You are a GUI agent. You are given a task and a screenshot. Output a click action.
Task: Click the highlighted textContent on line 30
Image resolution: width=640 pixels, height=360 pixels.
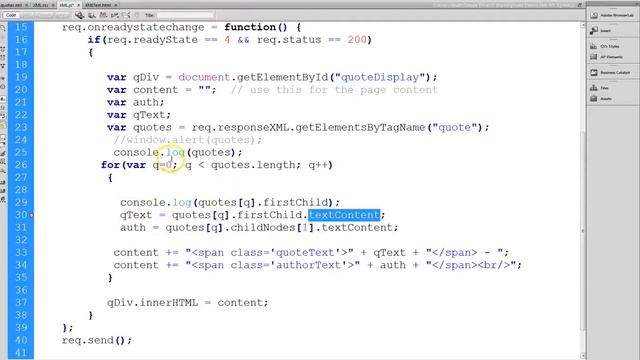pos(344,215)
